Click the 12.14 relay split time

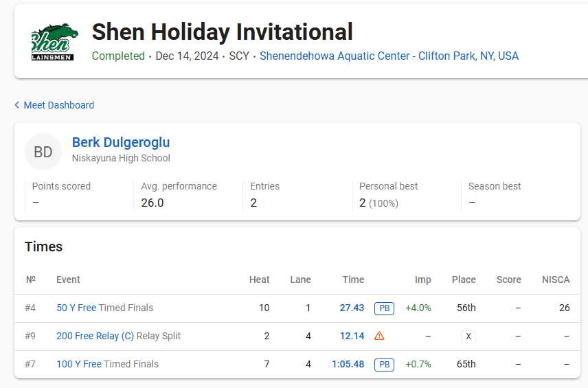(x=352, y=336)
